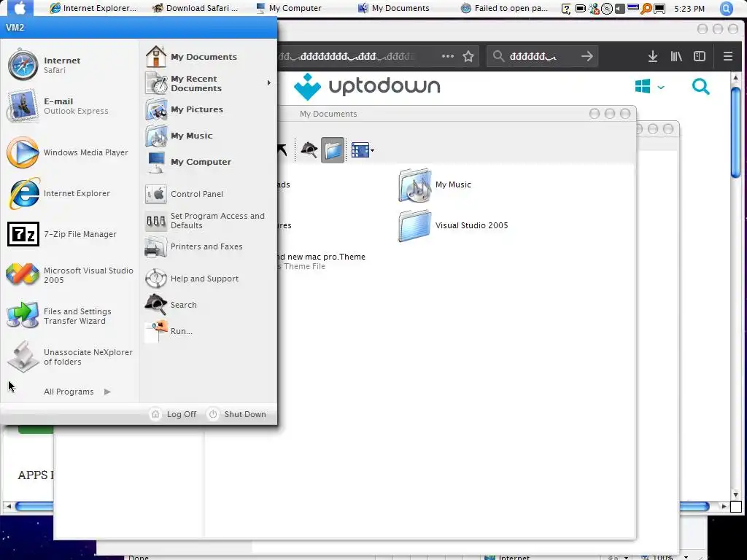Select the Visual Studio 2005 folder
747x560 pixels.
point(453,226)
